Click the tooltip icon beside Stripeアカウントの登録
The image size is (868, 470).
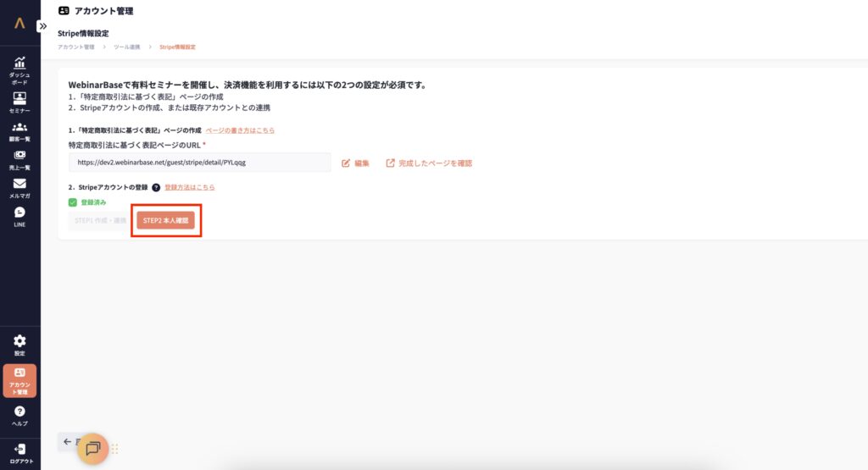click(x=156, y=187)
